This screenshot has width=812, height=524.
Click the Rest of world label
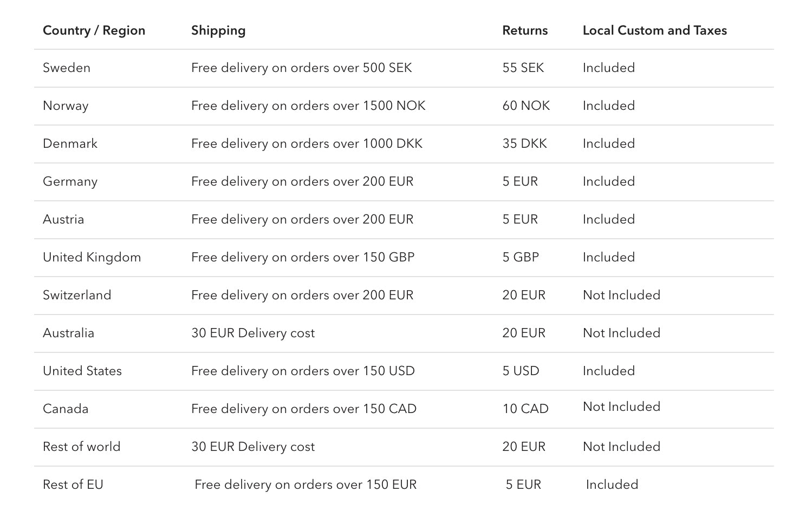(x=81, y=447)
